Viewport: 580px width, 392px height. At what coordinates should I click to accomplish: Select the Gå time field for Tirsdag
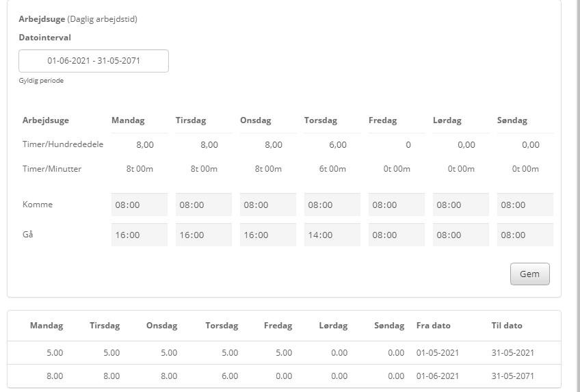tap(204, 235)
